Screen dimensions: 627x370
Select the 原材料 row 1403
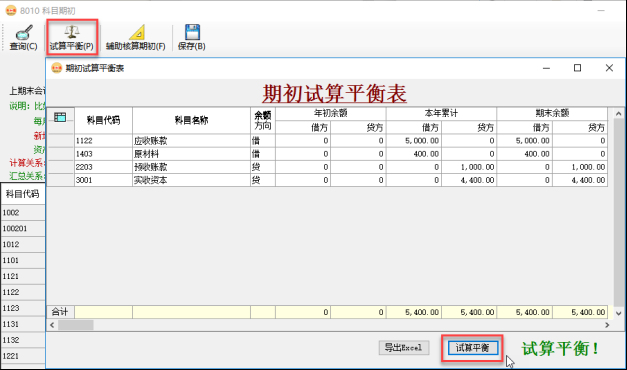point(328,154)
